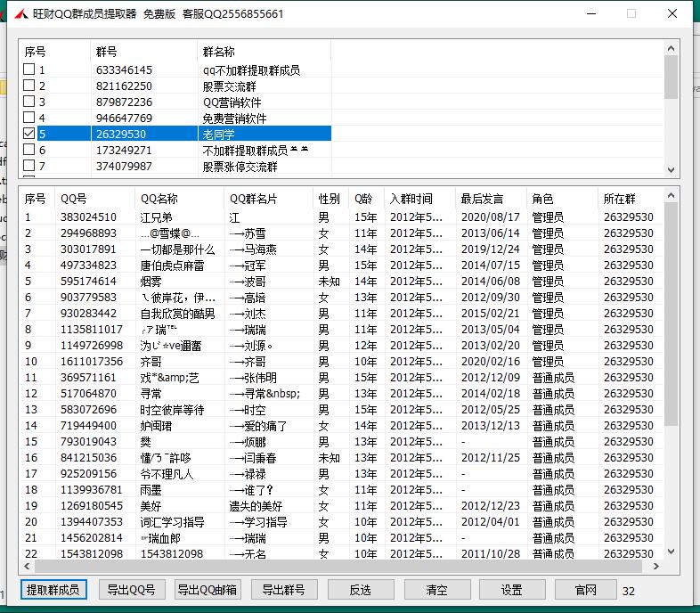Screen dimensions: 700x613
Task: Select member 唐伯虎点麻雷
Action: 172,266
